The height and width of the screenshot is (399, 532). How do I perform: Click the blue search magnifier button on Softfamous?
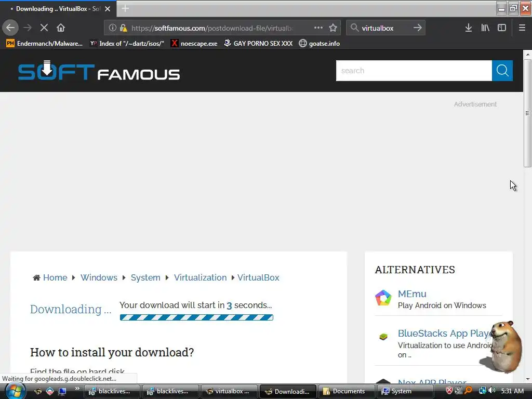tap(502, 71)
